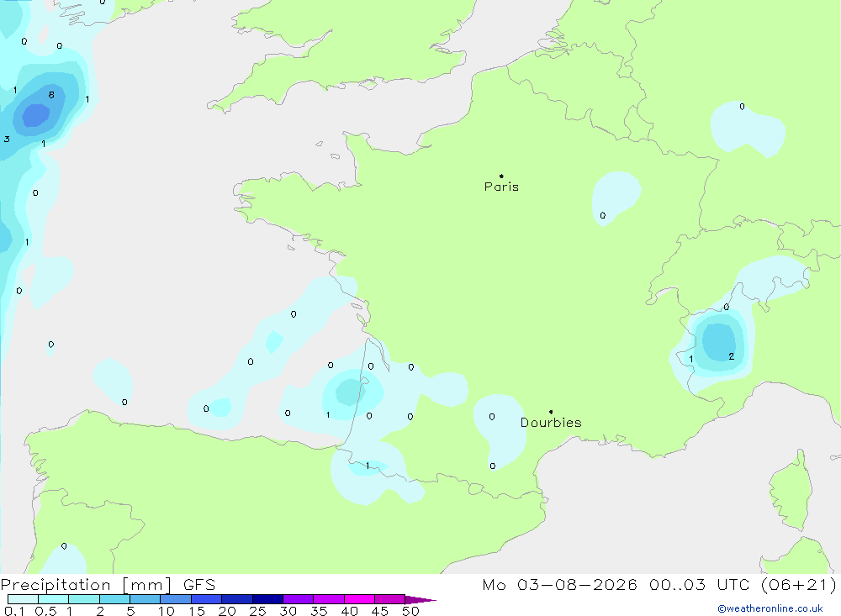
Task: Click the legend value 40
Action: point(349,611)
